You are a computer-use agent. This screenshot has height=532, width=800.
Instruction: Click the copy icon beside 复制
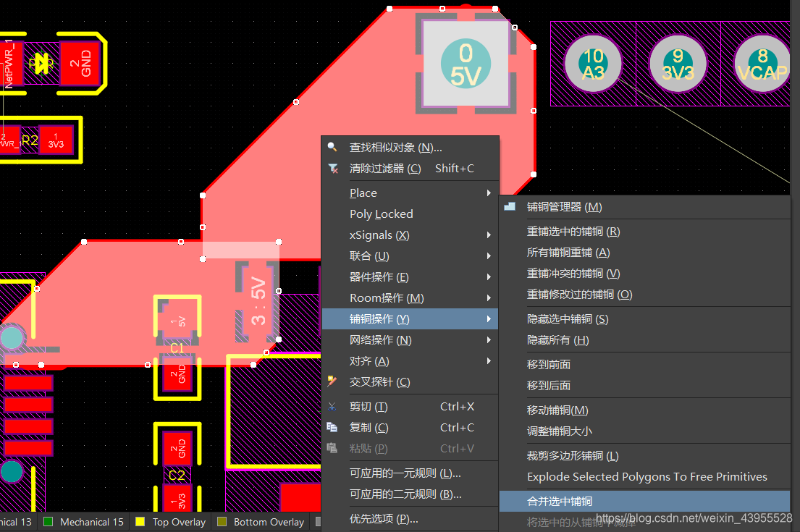click(332, 427)
